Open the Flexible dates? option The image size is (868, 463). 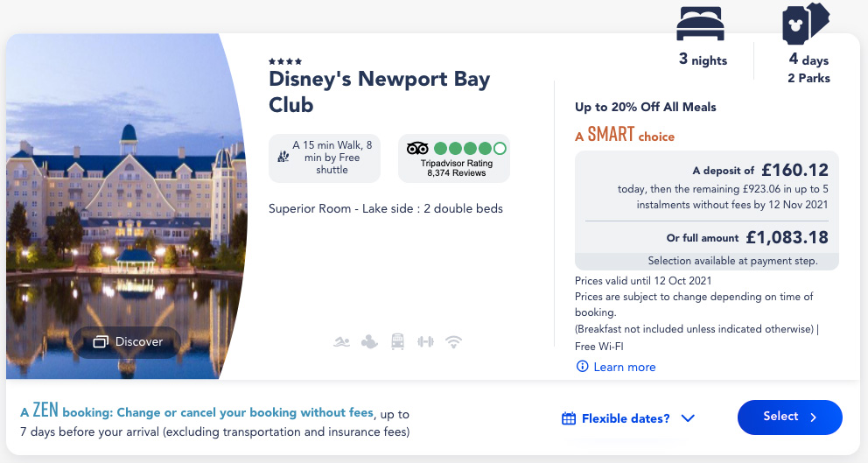(627, 418)
